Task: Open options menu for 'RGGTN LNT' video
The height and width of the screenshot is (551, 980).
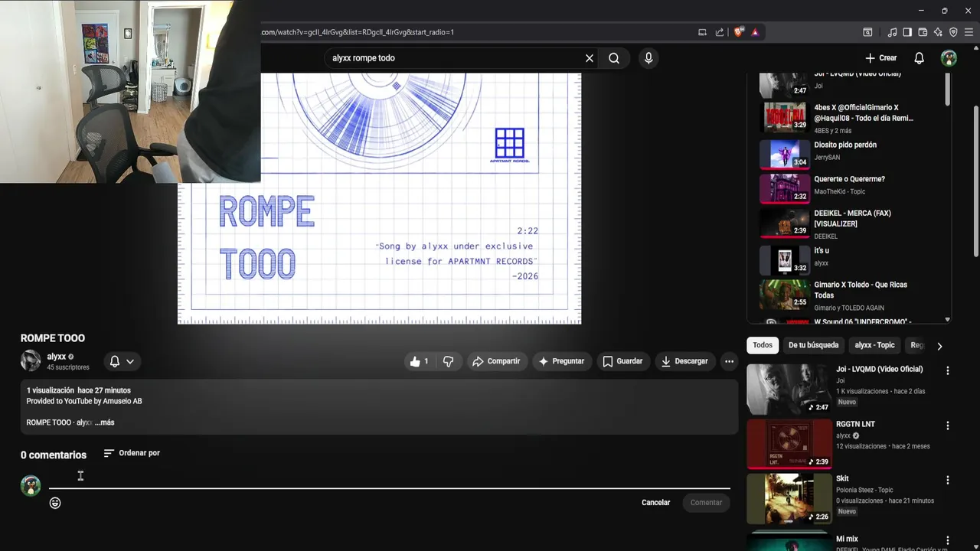Action: point(948,425)
